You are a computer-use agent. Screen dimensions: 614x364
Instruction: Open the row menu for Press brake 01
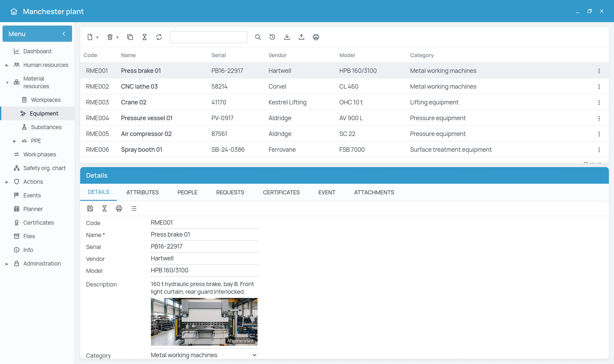click(x=599, y=71)
